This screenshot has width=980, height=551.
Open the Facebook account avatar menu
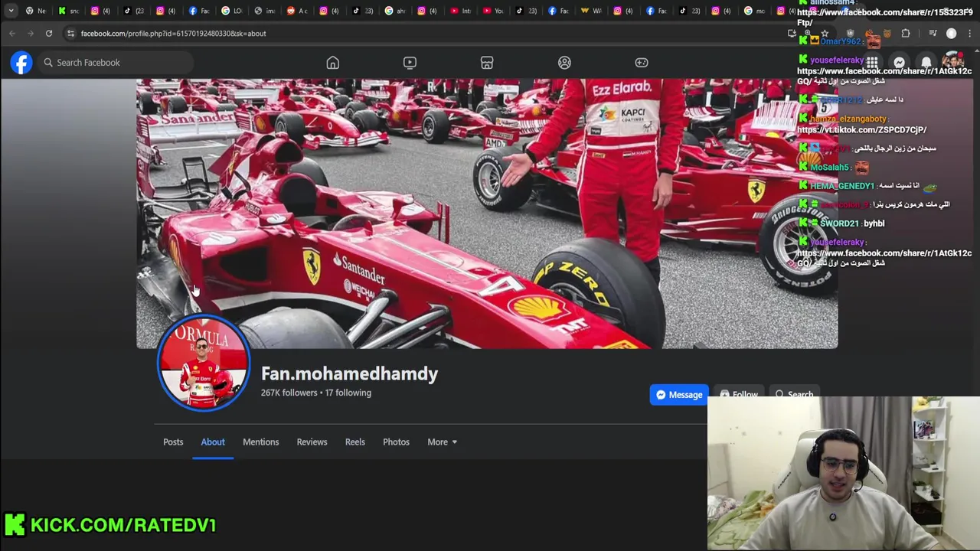[x=952, y=63]
